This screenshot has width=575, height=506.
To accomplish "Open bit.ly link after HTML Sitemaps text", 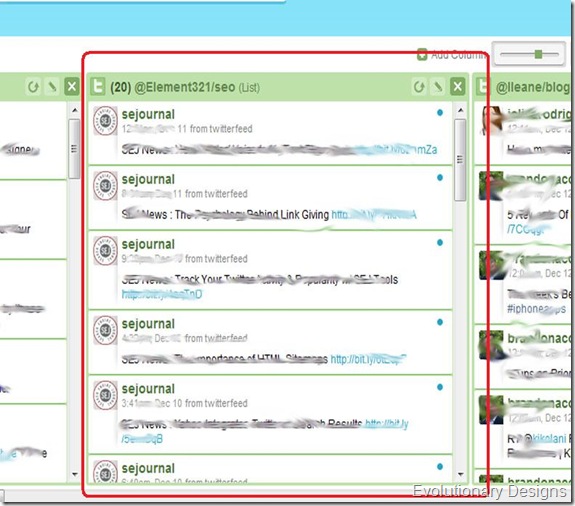I will pyautogui.click(x=369, y=359).
